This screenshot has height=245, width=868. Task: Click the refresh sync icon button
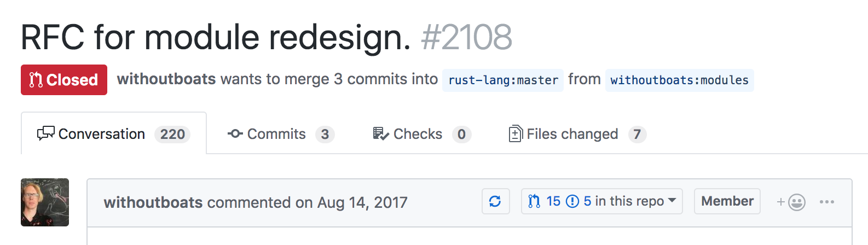(495, 202)
